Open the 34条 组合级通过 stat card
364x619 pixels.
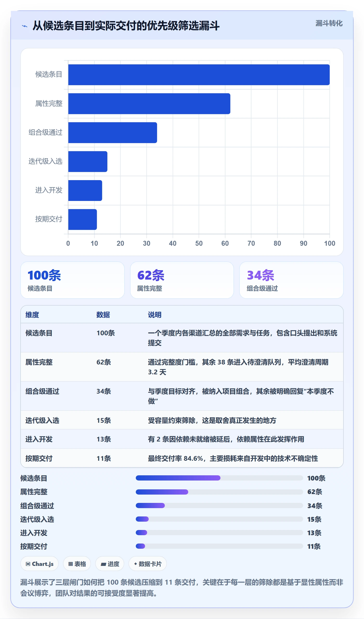tap(291, 280)
